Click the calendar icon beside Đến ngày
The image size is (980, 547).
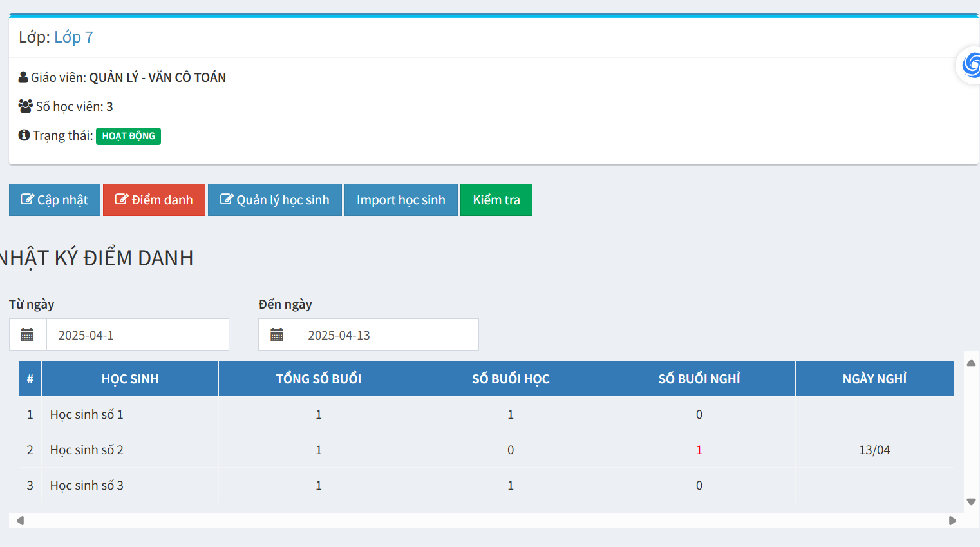(x=277, y=335)
